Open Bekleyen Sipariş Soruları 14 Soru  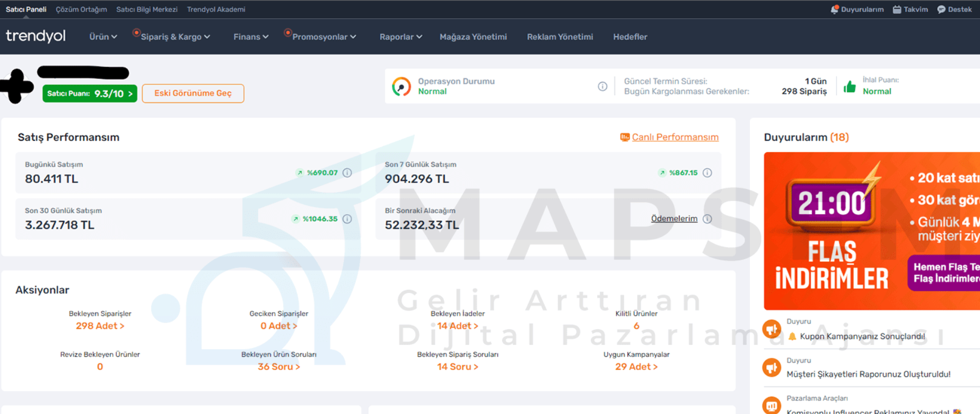[458, 367]
